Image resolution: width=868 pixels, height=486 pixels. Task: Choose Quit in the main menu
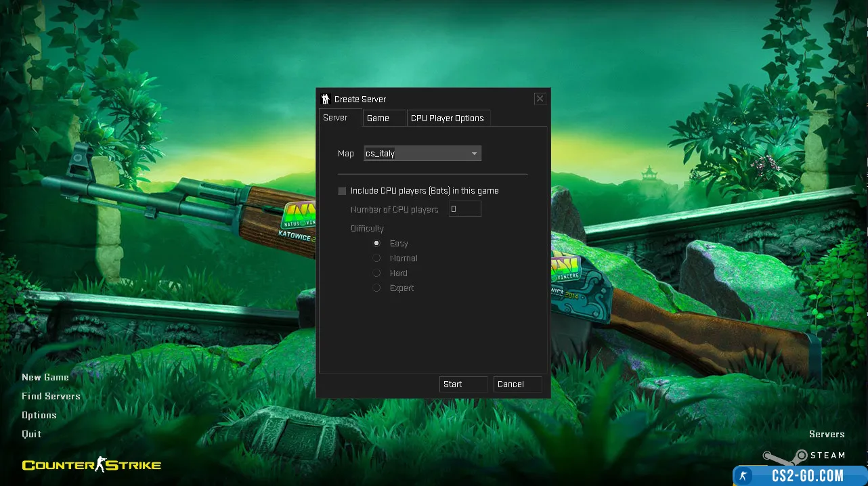tap(31, 435)
